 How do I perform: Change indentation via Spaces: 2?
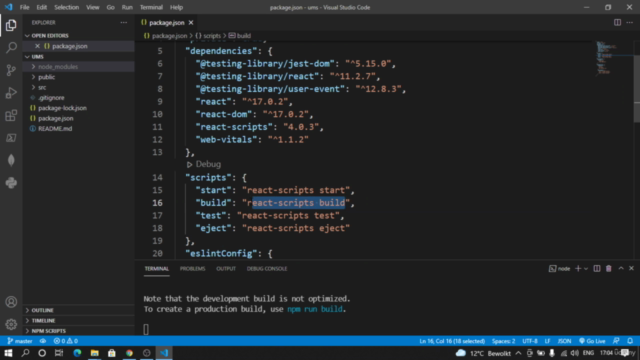pyautogui.click(x=503, y=341)
